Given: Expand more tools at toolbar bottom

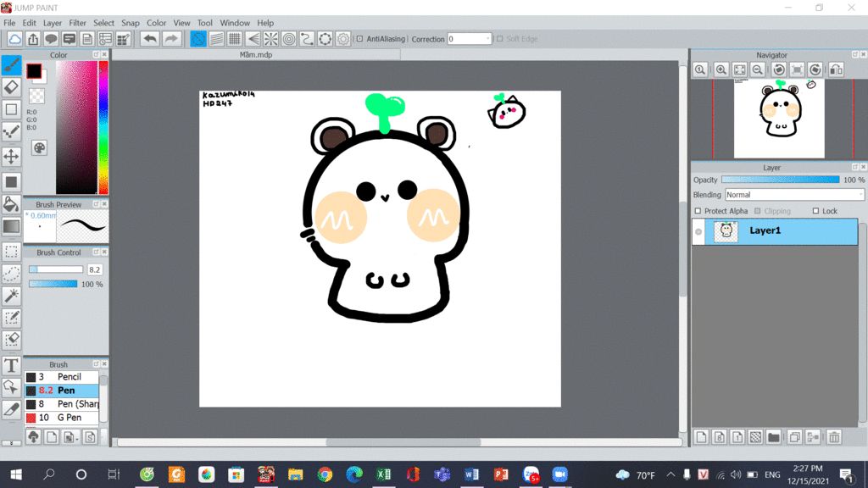Looking at the screenshot, I should [x=11, y=443].
